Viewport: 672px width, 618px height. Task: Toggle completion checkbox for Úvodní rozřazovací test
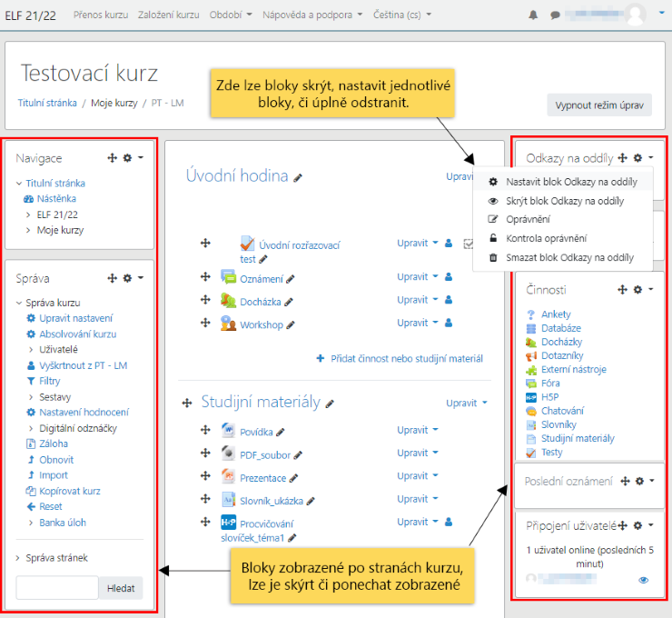(x=469, y=244)
